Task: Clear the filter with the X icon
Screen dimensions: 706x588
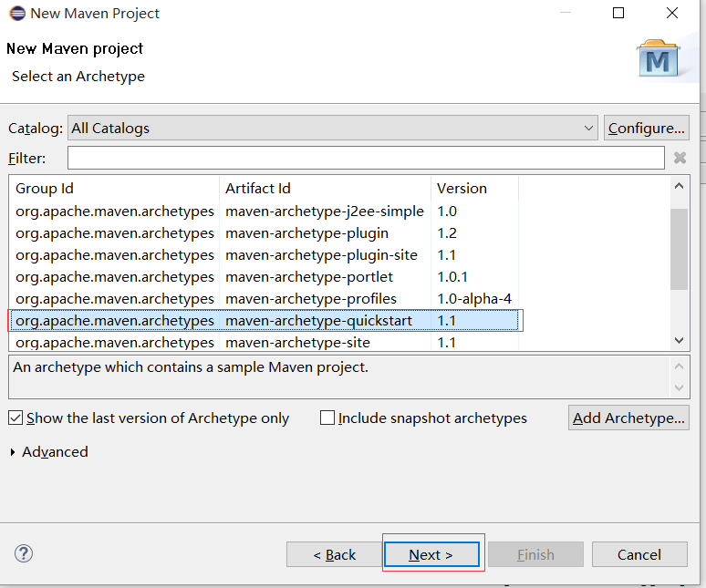Action: click(x=680, y=158)
